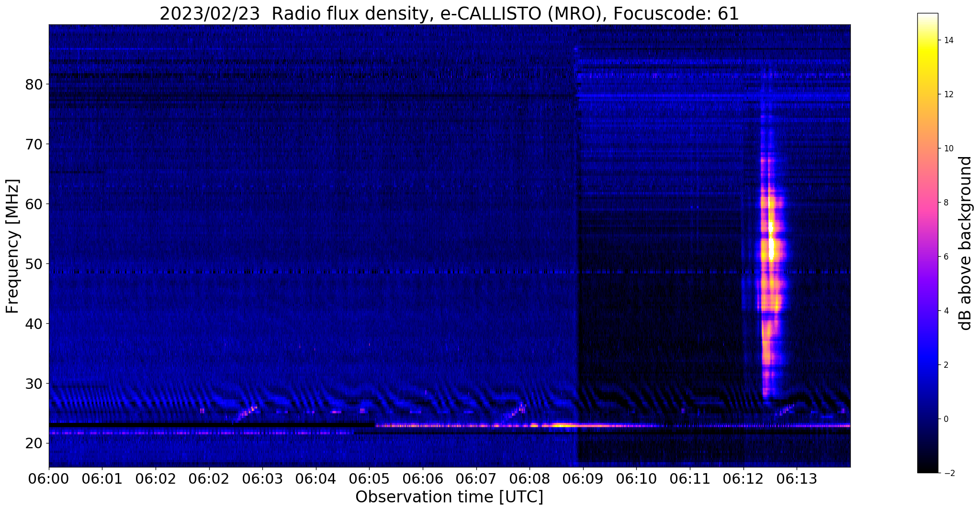Viewport: 980px width, 511px height.
Task: Click the 06:08 time tick label
Action: (x=530, y=478)
